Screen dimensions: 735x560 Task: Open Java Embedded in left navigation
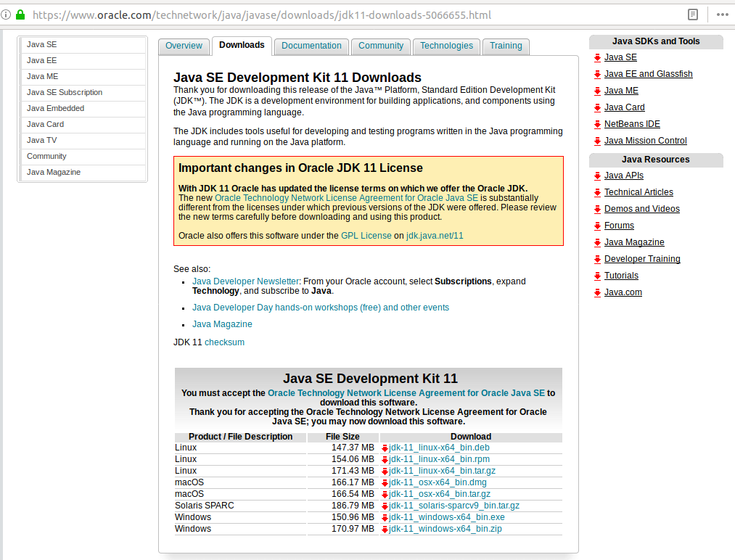tap(83, 108)
